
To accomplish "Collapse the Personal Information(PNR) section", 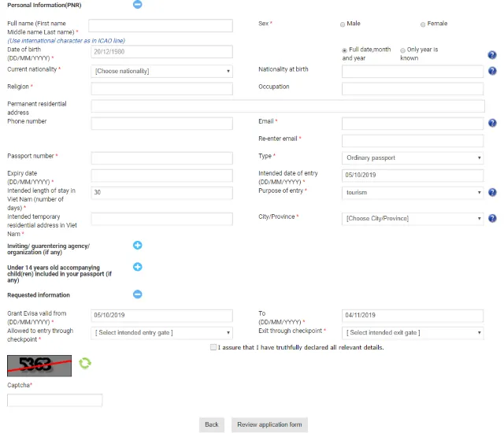I will (x=137, y=4).
